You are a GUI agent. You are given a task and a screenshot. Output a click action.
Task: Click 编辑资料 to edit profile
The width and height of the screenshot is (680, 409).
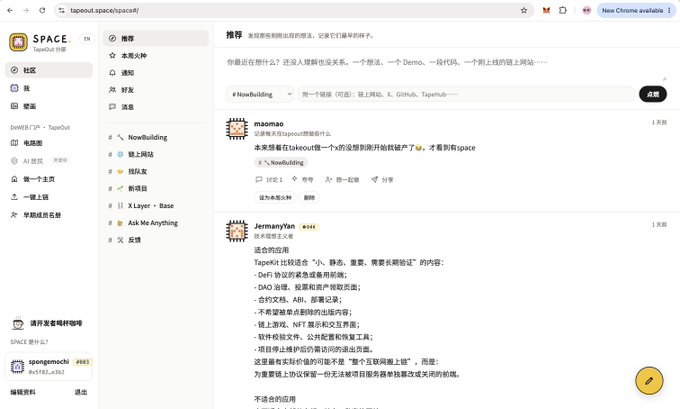(x=23, y=392)
